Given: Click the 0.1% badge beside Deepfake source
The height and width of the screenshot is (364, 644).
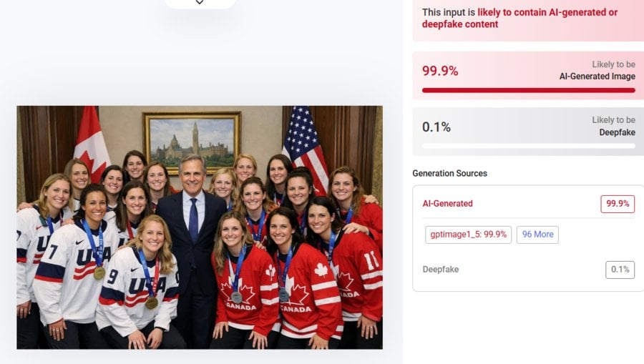Looking at the screenshot, I should pyautogui.click(x=620, y=270).
